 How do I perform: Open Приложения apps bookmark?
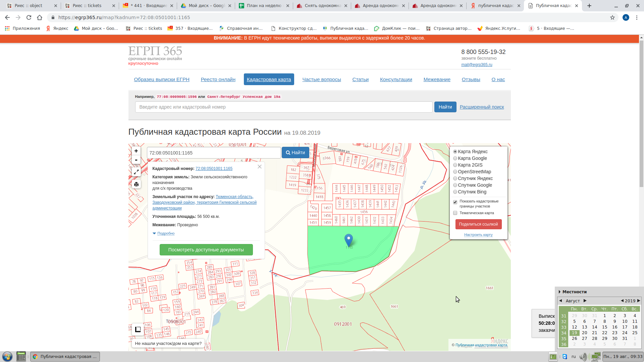point(22,28)
